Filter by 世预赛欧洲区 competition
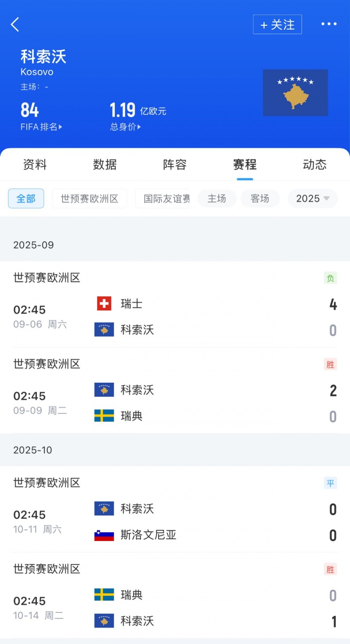The width and height of the screenshot is (350, 644). pyautogui.click(x=89, y=199)
